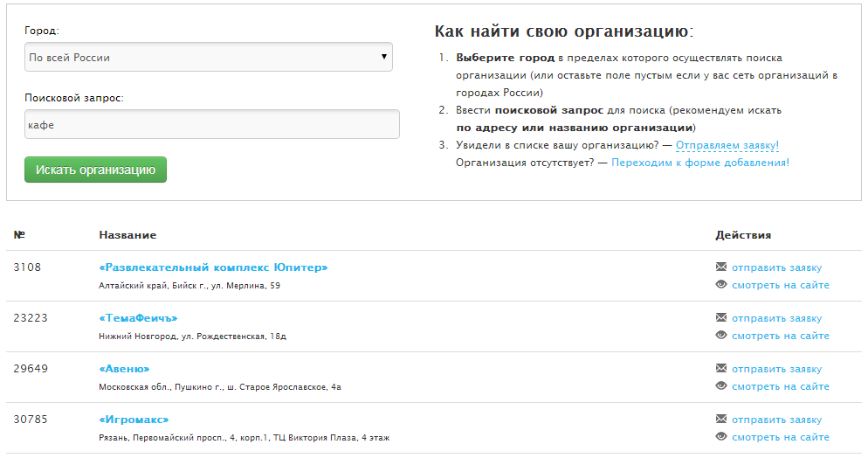Select the «Авеню» organization name
This screenshot has height=458, width=868.
pos(124,369)
